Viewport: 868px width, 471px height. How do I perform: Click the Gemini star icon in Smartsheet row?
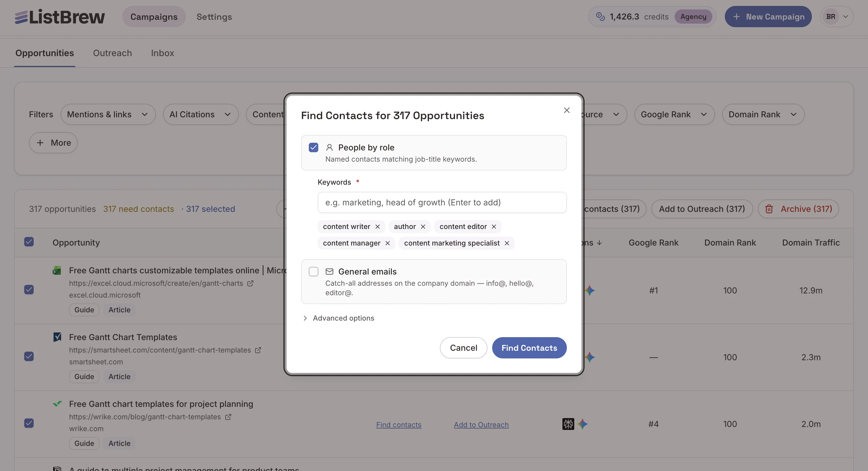(590, 357)
